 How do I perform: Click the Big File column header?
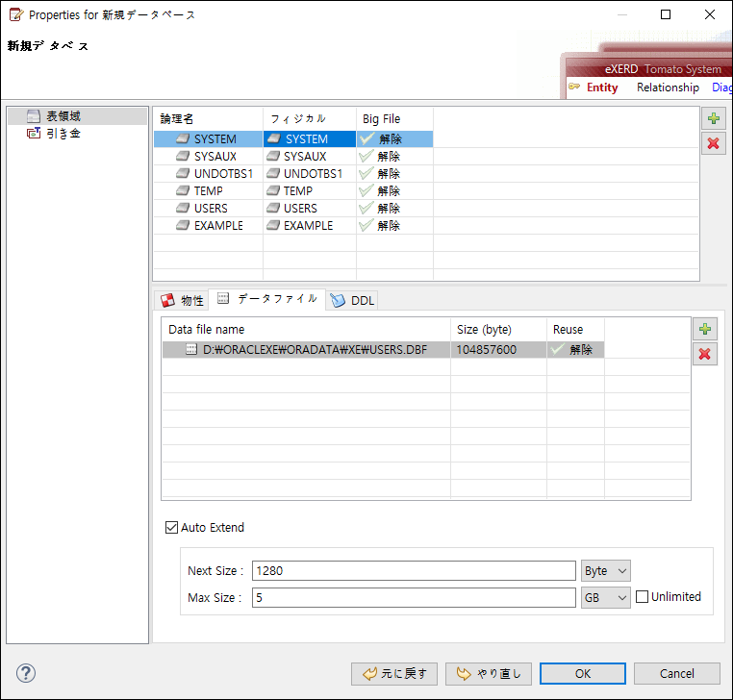(395, 118)
